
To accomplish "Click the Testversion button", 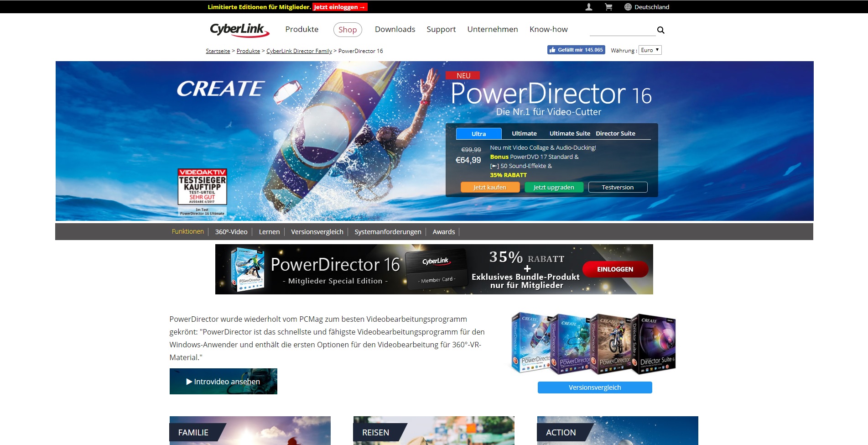I will click(618, 187).
